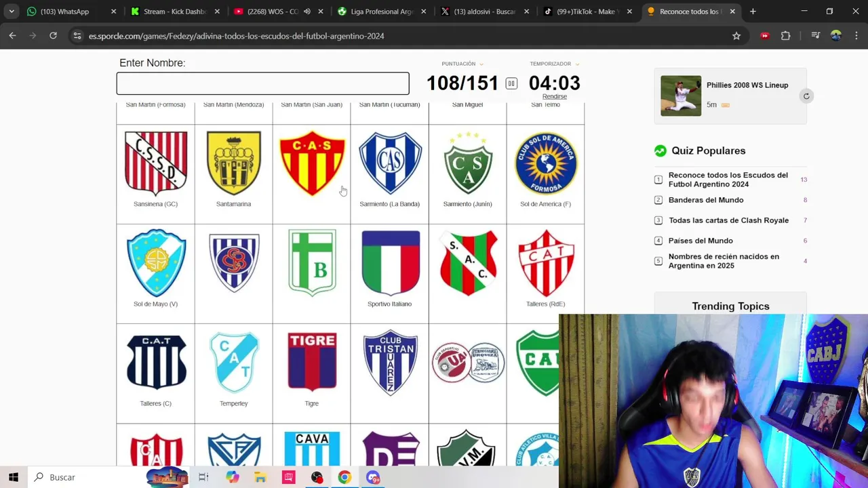Open the Windows Start menu
The height and width of the screenshot is (488, 868).
pos(14,477)
